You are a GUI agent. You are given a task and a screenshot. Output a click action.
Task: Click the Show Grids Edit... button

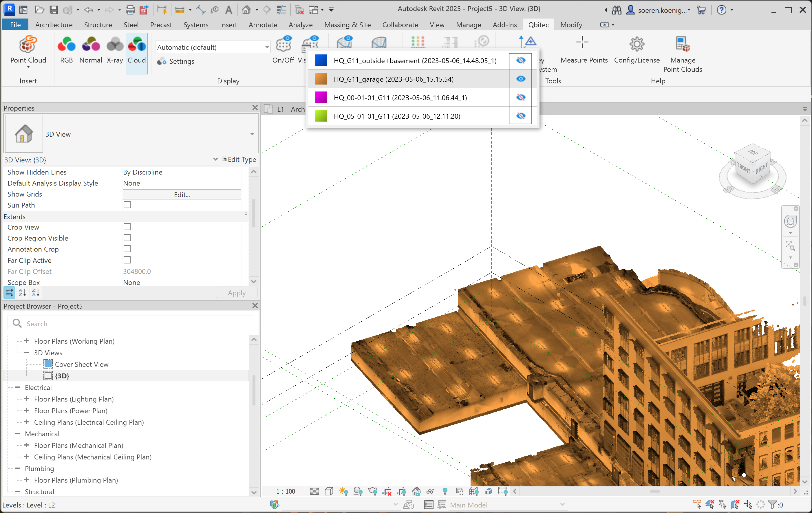pos(182,195)
